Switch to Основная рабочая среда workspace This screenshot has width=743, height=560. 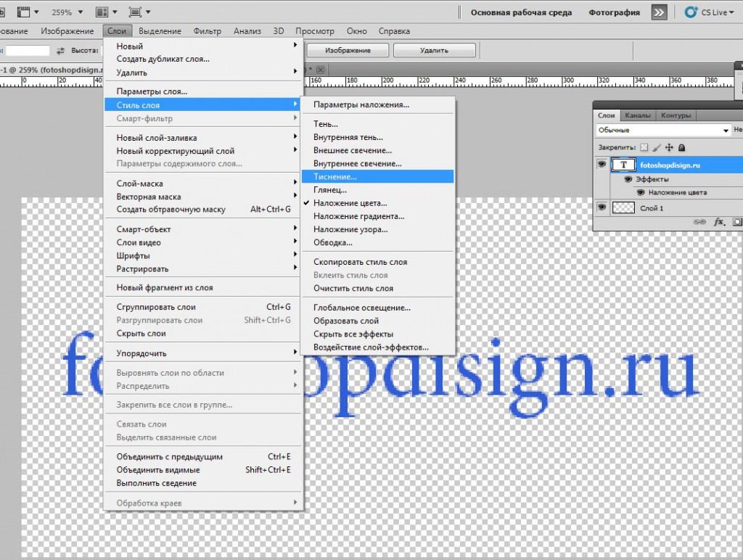click(x=521, y=12)
